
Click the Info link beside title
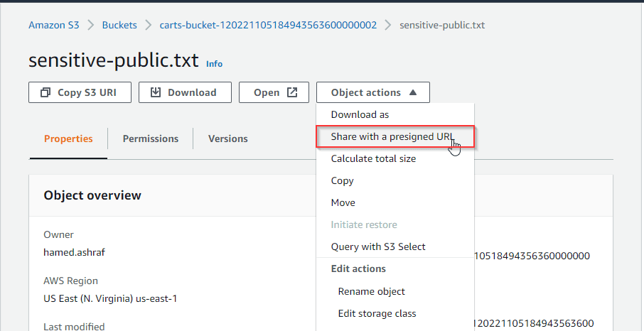[x=214, y=64]
